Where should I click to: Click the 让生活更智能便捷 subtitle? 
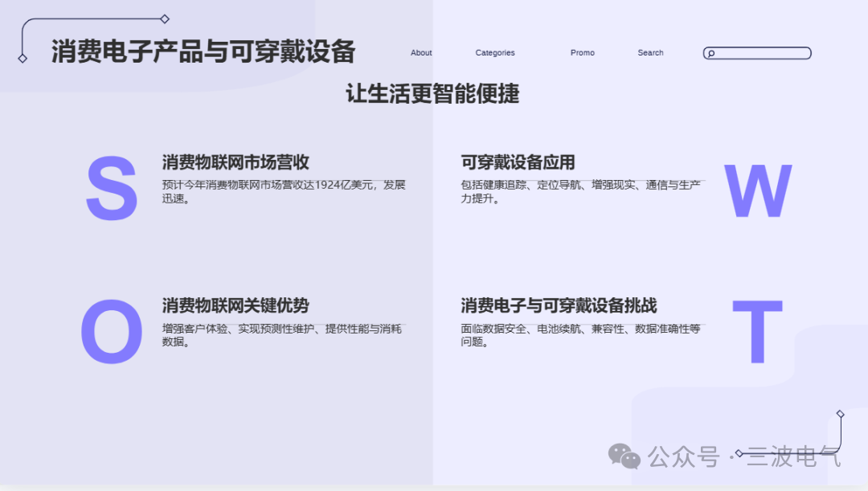pyautogui.click(x=433, y=93)
